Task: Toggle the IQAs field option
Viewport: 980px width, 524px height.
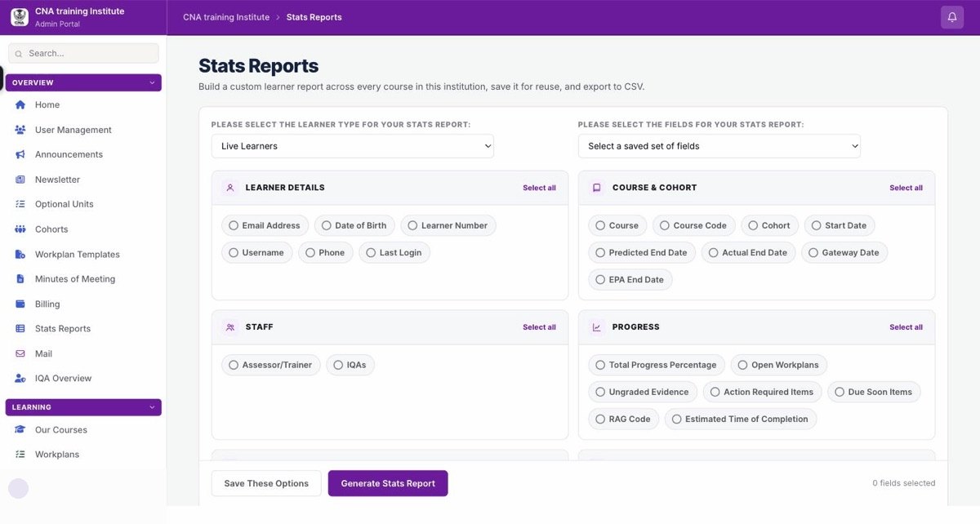Action: point(350,366)
